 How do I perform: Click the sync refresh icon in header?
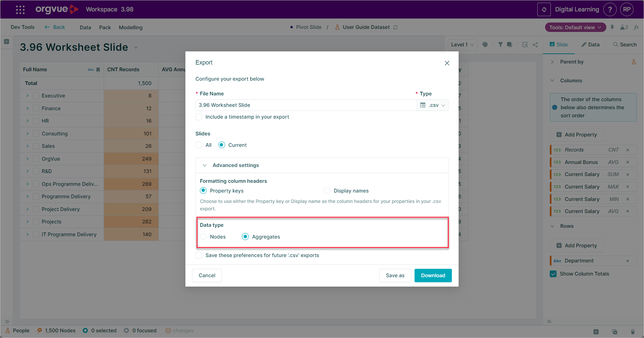[544, 9]
